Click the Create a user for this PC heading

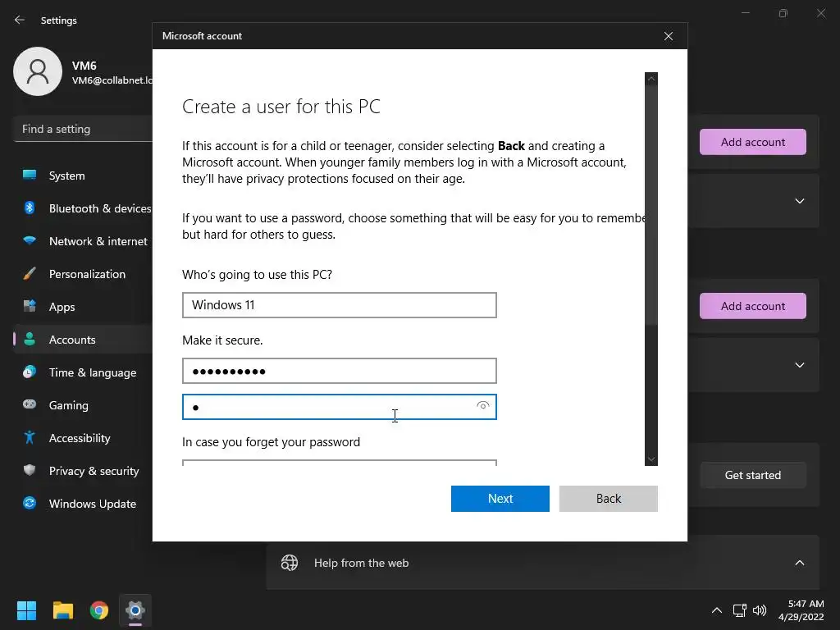click(x=281, y=107)
